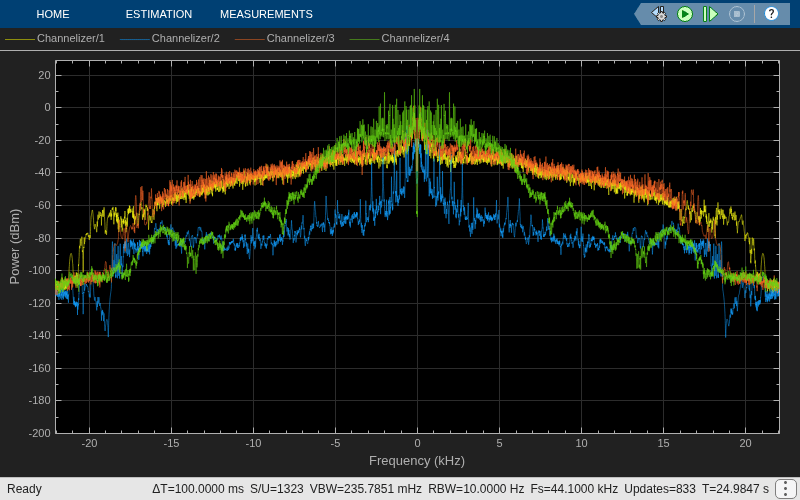This screenshot has height=500, width=800.
Task: Open the status bar options menu (three dots)
Action: tap(786, 489)
